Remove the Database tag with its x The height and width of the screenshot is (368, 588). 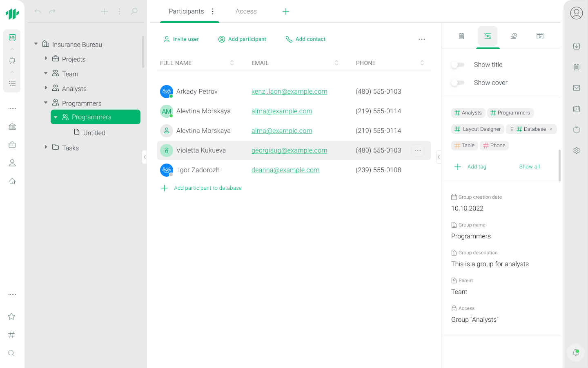[x=551, y=129]
